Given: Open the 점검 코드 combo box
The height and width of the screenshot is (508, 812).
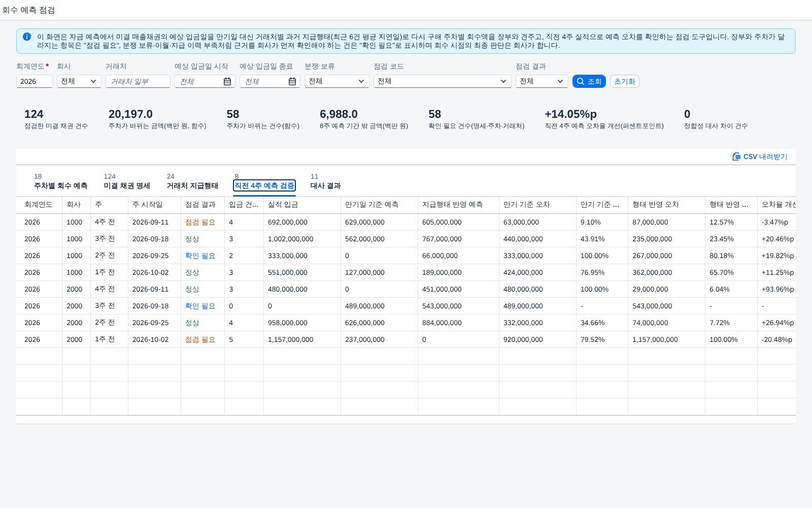Looking at the screenshot, I should coord(443,81).
